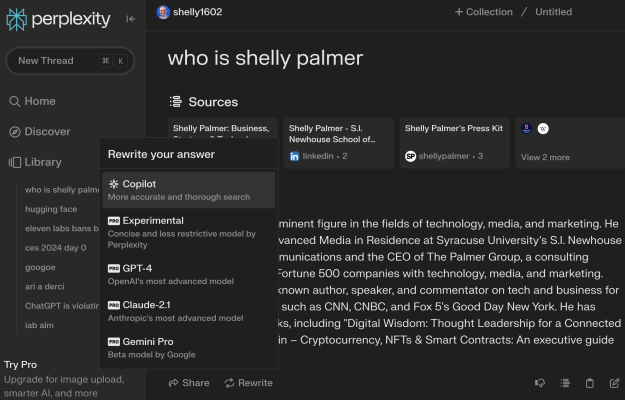Select GPT-4 in the rewrite menu
Image resolution: width=625 pixels, height=400 pixels.
point(187,274)
